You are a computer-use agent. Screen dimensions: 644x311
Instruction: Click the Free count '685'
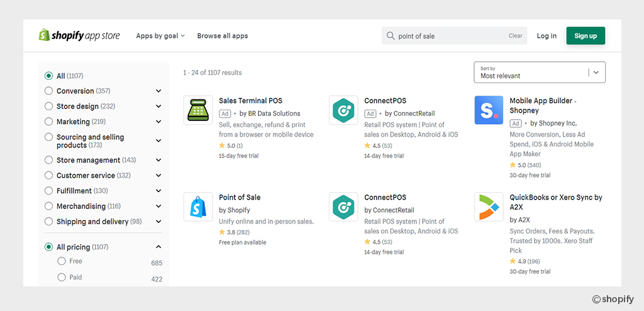click(x=157, y=263)
